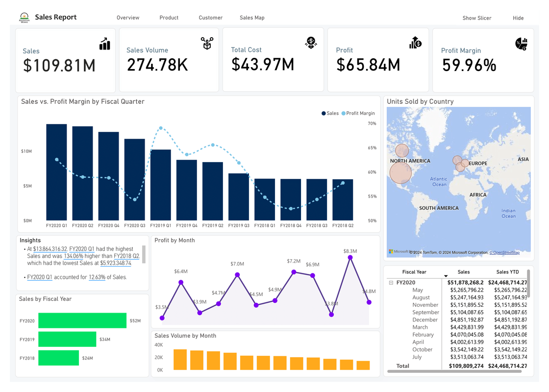Click the Canada bubble on map
The height and width of the screenshot is (392, 549).
point(402,150)
